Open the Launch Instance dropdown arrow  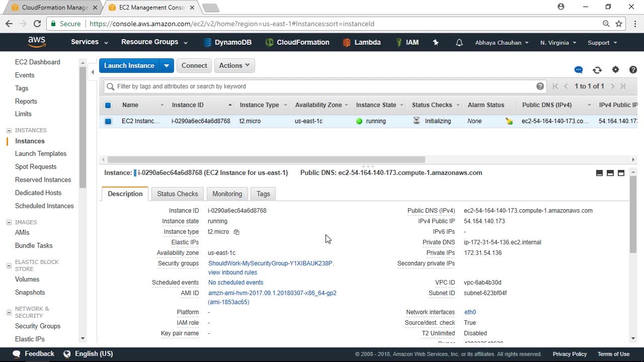coord(167,65)
